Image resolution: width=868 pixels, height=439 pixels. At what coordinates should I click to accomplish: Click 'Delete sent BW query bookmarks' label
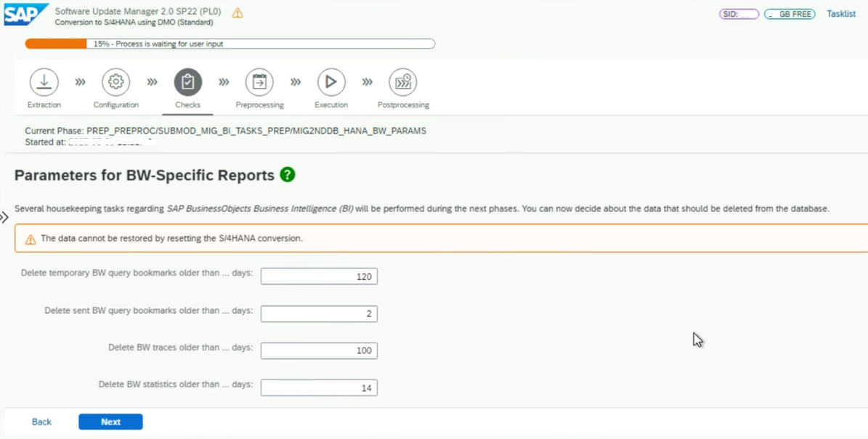pos(149,310)
